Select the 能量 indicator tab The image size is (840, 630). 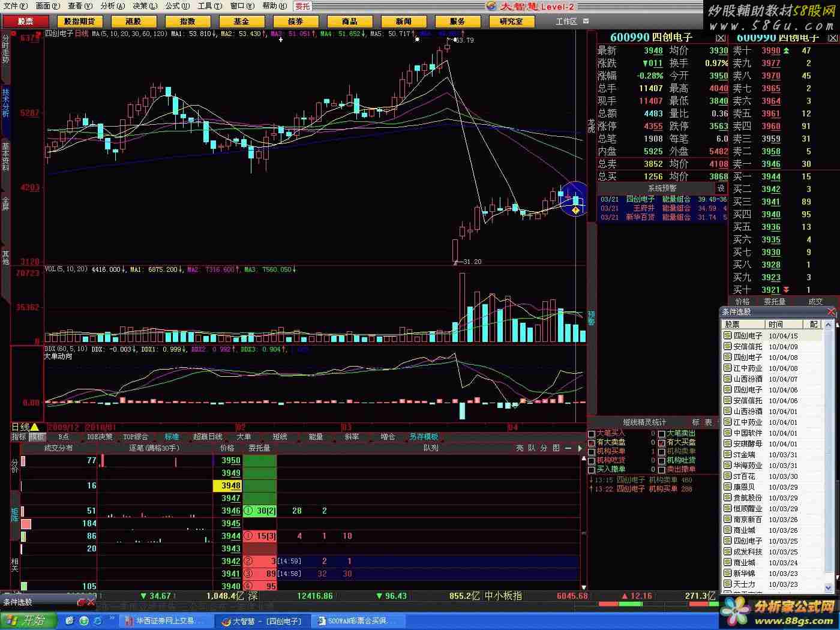[316, 437]
